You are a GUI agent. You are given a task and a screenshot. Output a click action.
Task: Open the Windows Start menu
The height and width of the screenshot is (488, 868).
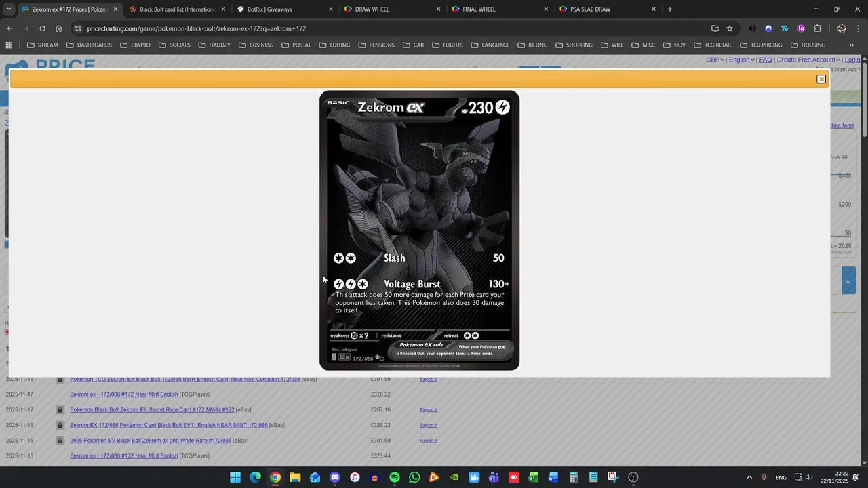[x=235, y=477]
